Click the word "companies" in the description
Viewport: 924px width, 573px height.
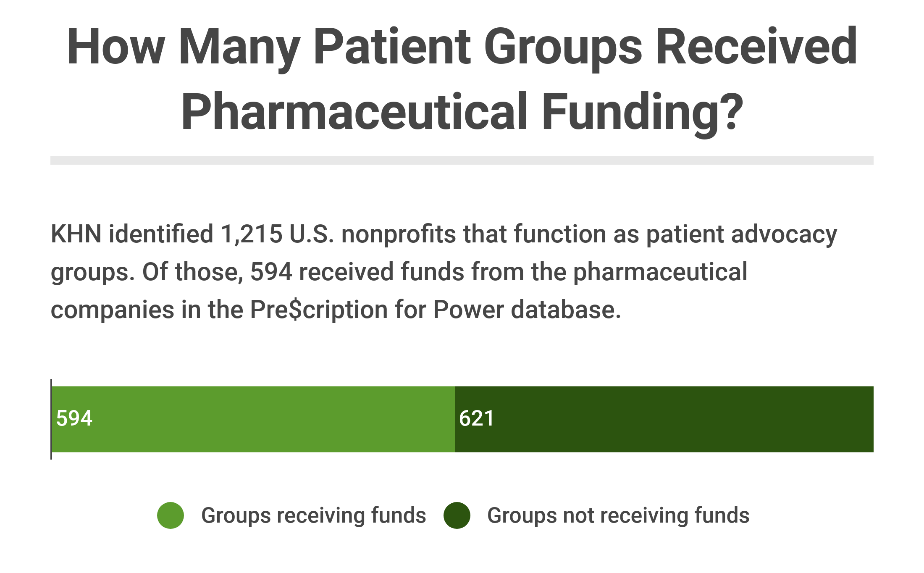point(113,310)
